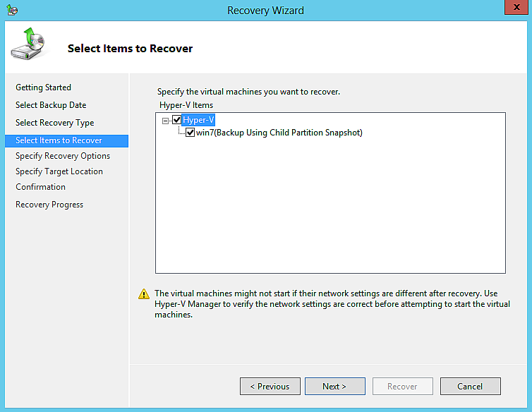Click the backup disk header icon
The width and height of the screenshot is (532, 412).
coord(28,44)
